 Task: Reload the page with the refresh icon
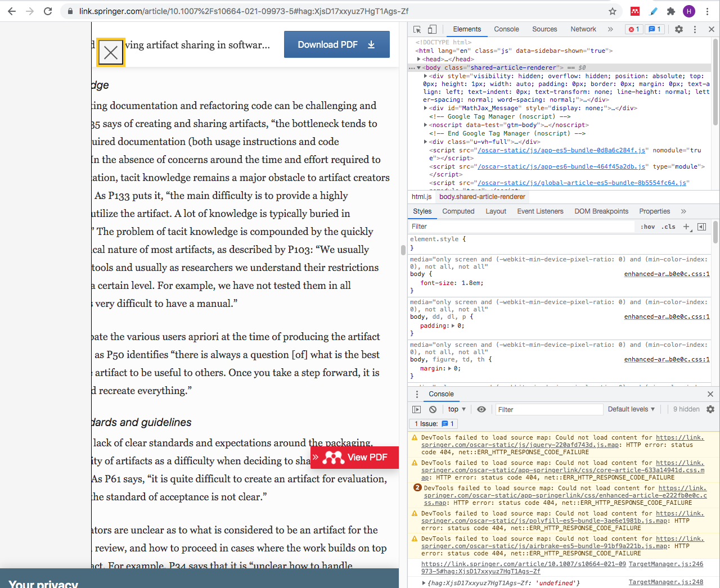pyautogui.click(x=48, y=11)
